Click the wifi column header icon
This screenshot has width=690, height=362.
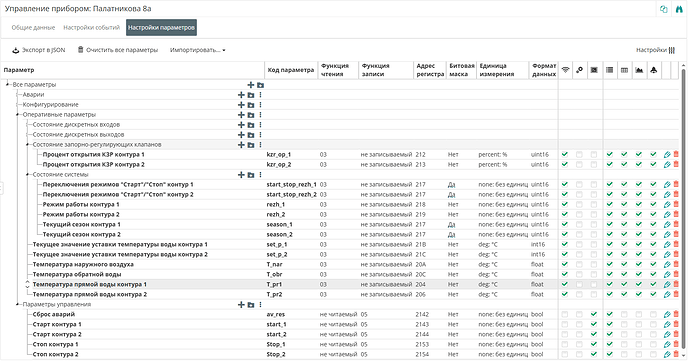[x=566, y=70]
